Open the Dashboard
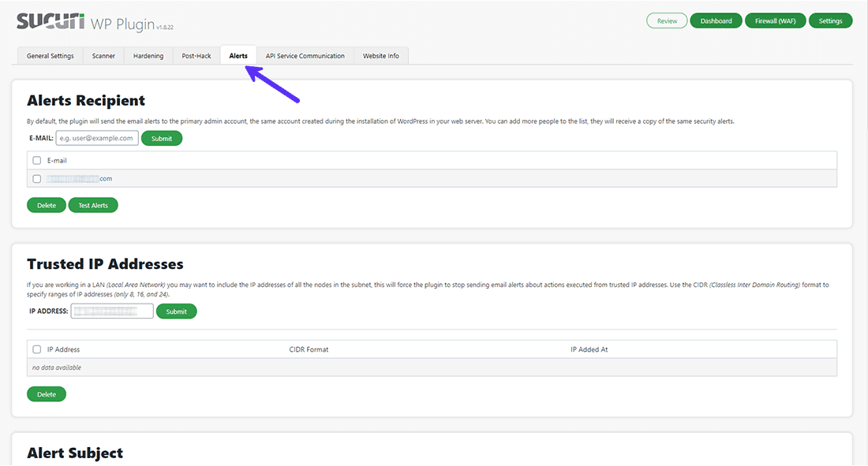This screenshot has width=868, height=466. click(x=716, y=20)
